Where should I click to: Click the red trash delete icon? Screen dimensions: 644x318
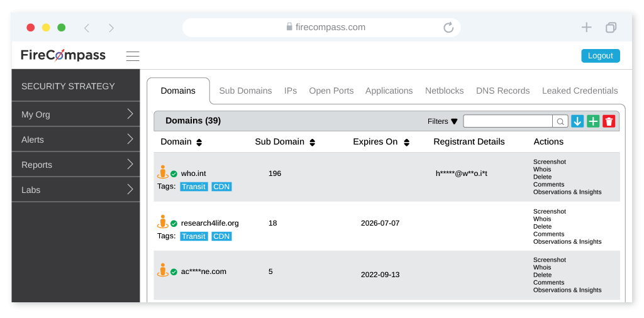pos(609,121)
